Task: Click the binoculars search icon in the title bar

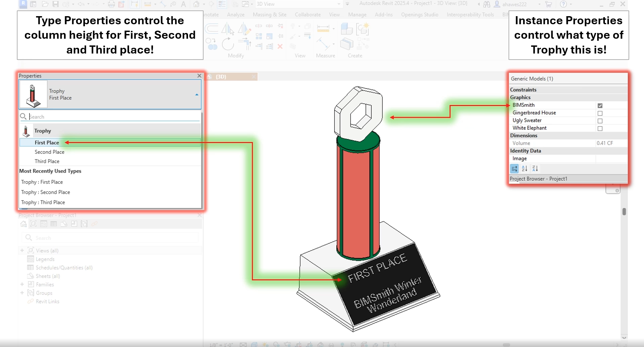Action: tap(487, 4)
